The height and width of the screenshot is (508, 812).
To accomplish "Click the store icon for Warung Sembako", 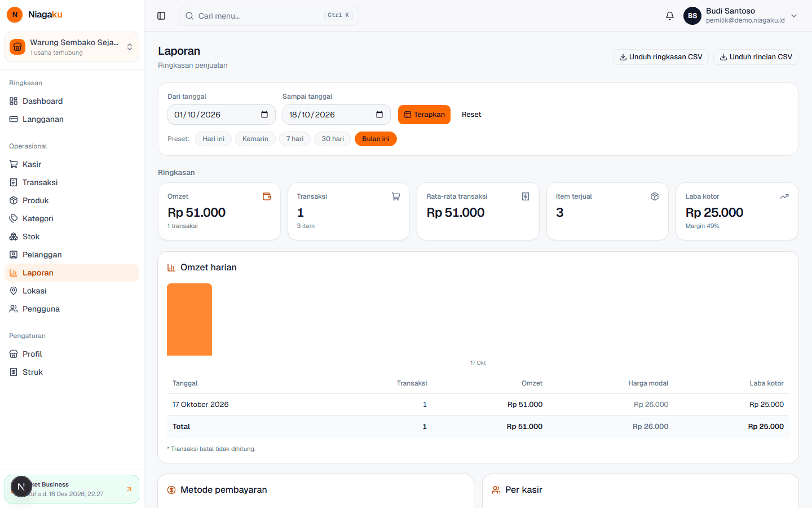I will coord(17,47).
